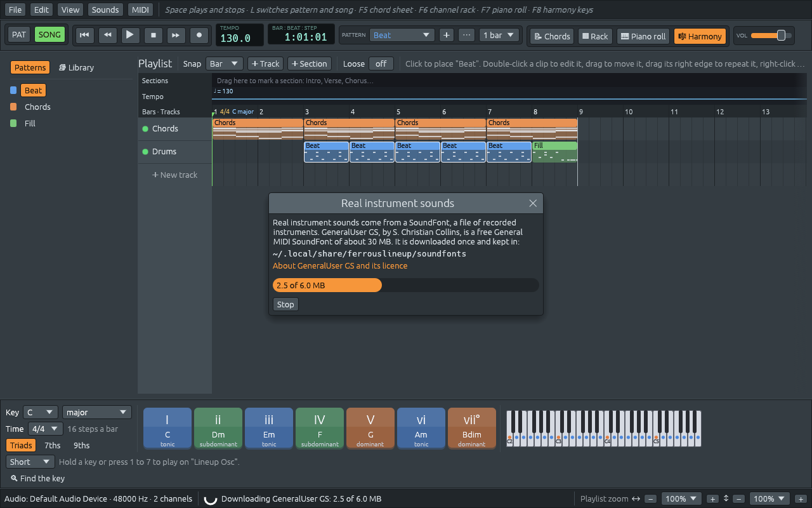Screen dimensions: 812x508
Task: Switch to PAT pattern mode
Action: tap(19, 34)
